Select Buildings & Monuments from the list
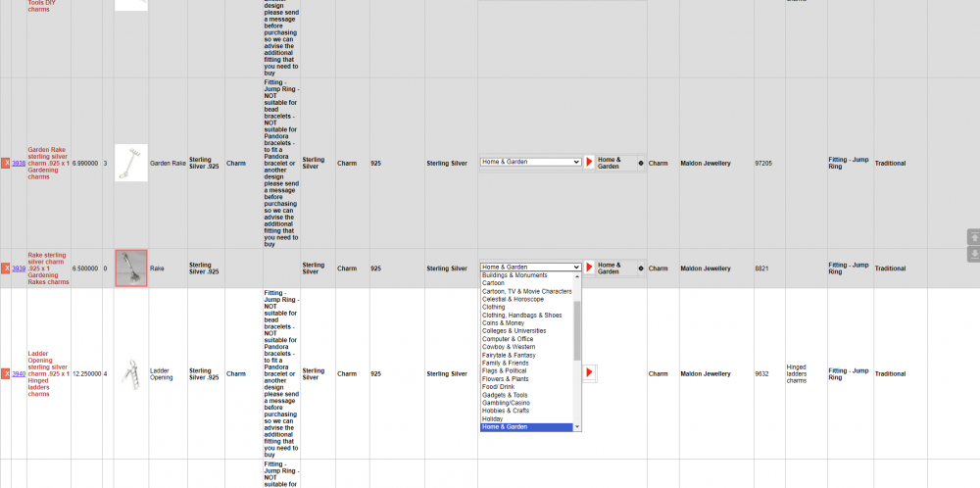The image size is (980, 488). [527, 275]
